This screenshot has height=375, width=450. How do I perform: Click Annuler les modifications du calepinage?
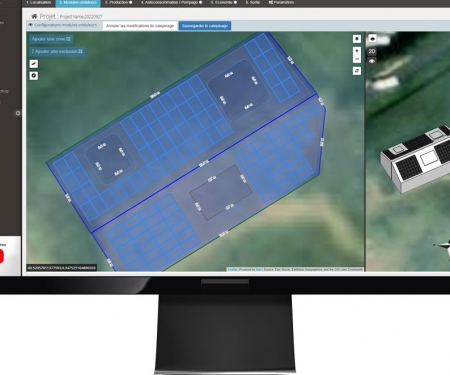[140, 26]
